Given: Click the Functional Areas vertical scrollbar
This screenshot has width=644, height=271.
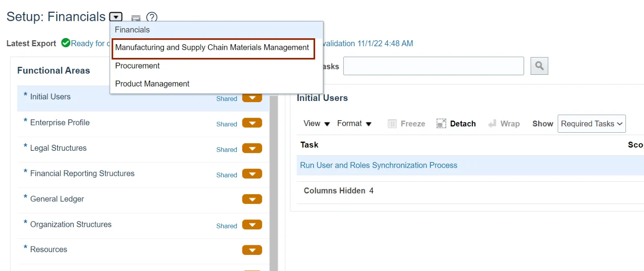Looking at the screenshot, I should (274, 181).
